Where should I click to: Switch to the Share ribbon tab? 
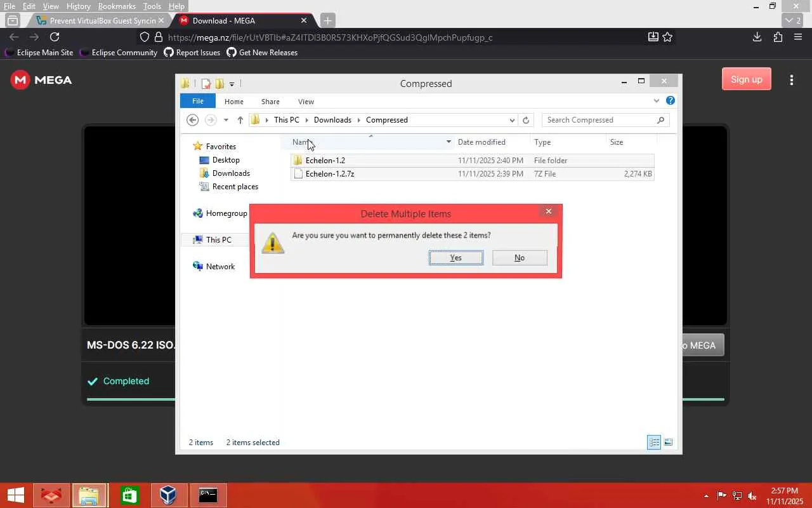click(x=270, y=102)
